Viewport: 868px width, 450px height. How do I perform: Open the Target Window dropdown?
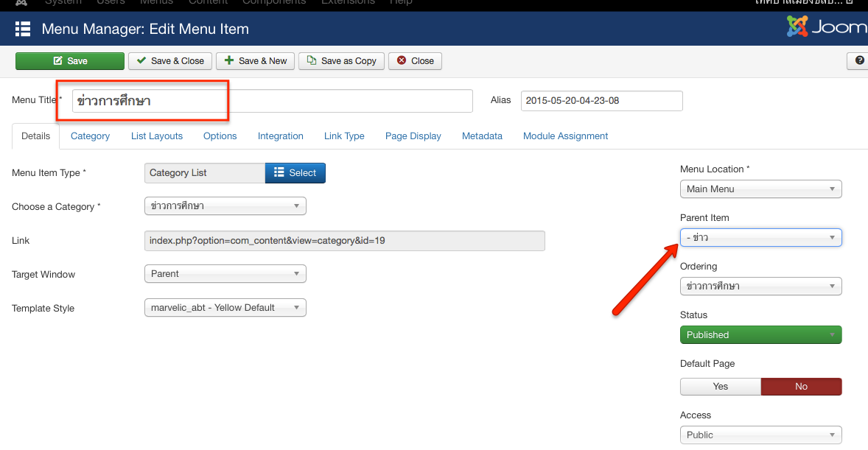(225, 274)
